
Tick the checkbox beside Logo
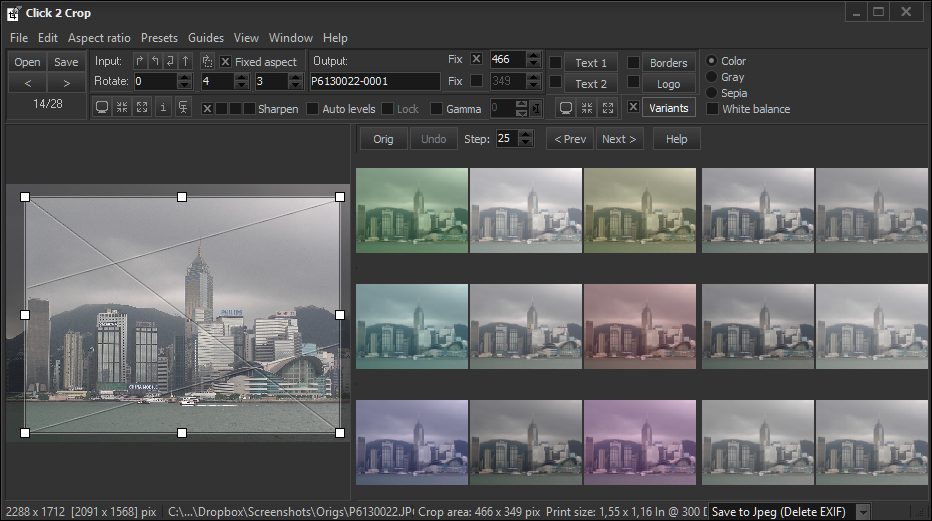[634, 81]
